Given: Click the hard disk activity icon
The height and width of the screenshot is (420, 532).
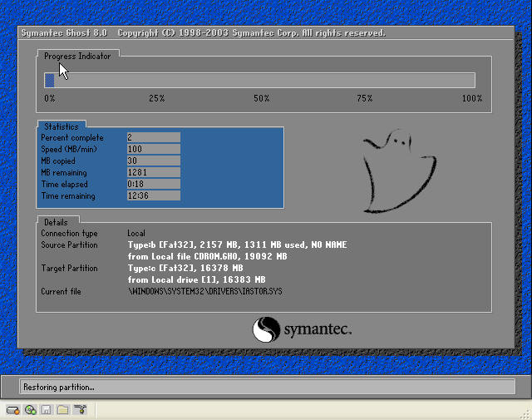Looking at the screenshot, I should coord(13,410).
